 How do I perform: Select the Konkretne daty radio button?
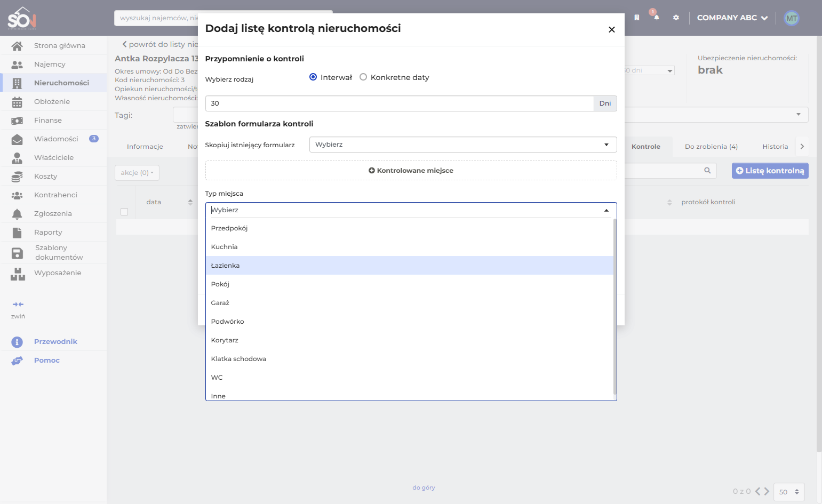coord(363,77)
